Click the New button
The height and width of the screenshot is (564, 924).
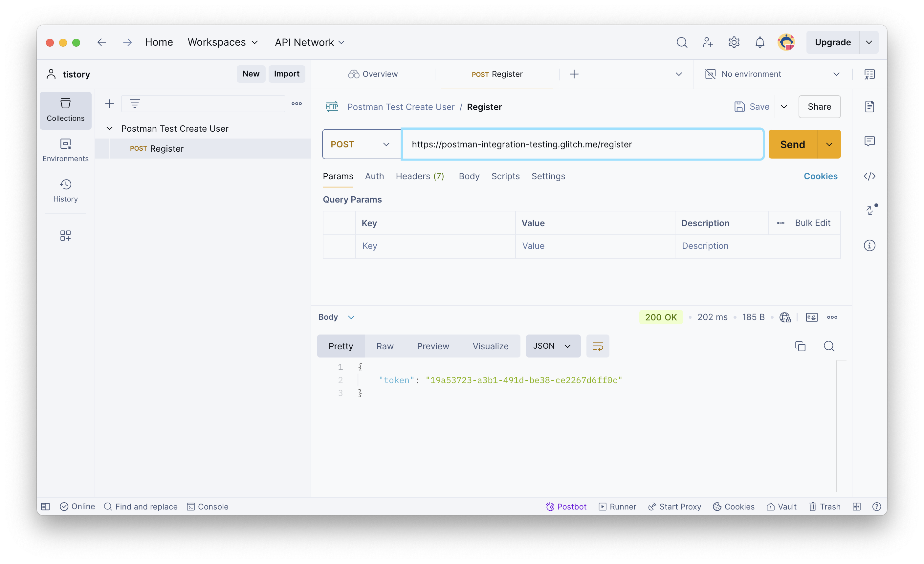click(x=251, y=74)
